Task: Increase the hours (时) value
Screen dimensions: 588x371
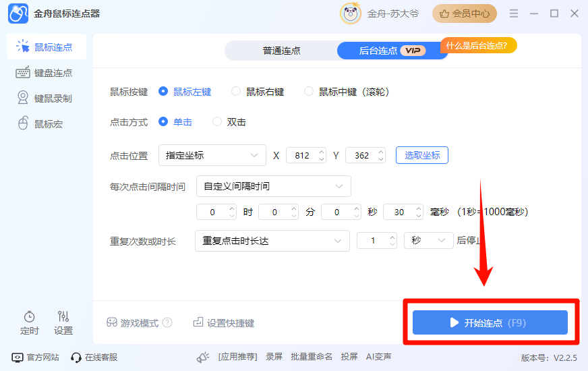Action: [232, 208]
